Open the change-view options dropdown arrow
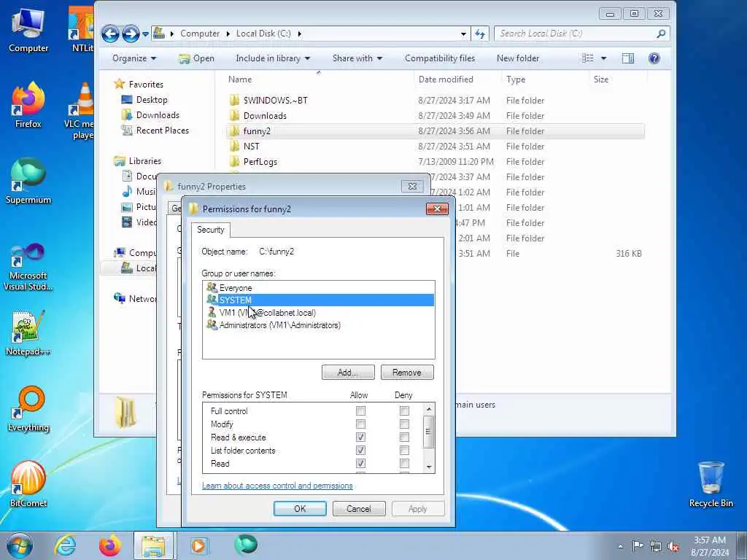 [603, 58]
